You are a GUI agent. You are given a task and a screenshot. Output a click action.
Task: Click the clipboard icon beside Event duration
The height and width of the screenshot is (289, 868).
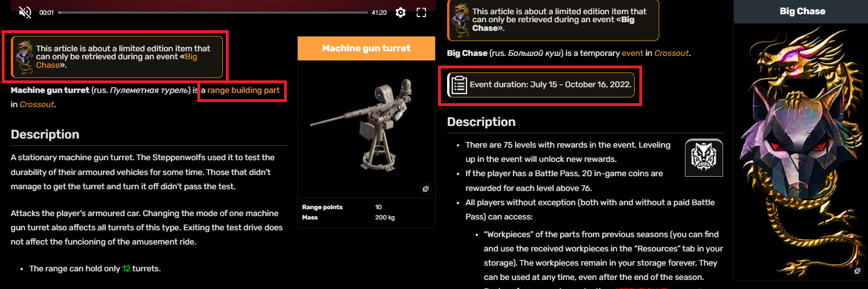pos(459,84)
